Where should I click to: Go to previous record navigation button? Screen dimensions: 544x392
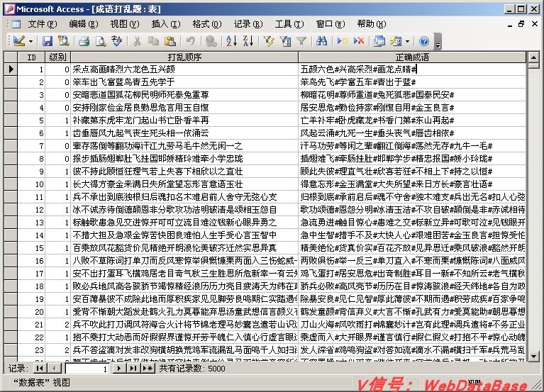click(x=53, y=368)
